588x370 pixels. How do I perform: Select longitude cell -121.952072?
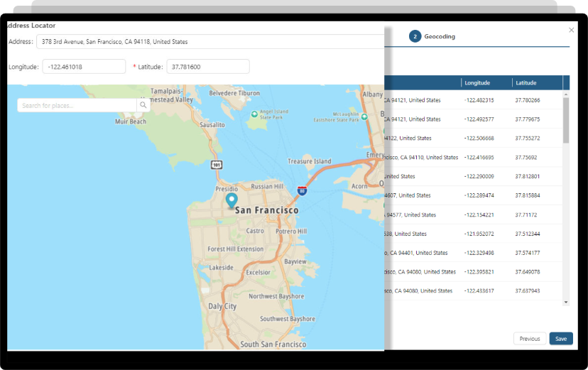479,234
